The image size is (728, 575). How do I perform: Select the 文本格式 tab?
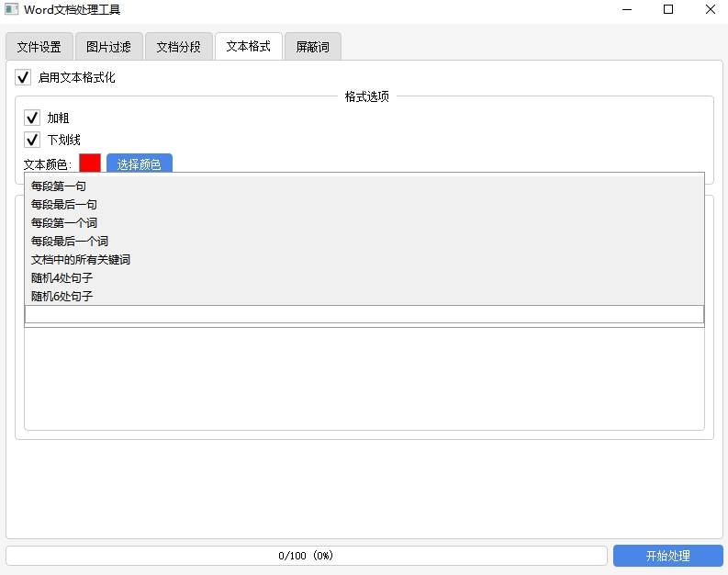click(248, 46)
